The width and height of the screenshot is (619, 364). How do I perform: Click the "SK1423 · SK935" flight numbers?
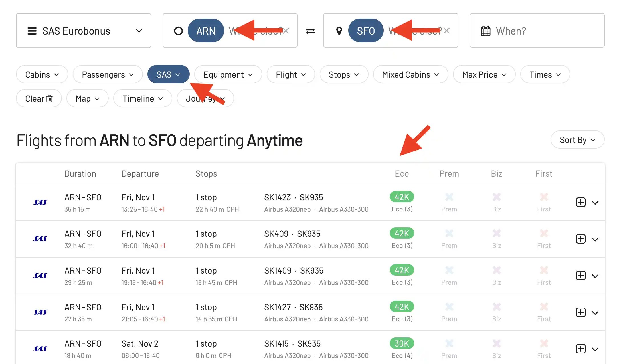coord(294,197)
